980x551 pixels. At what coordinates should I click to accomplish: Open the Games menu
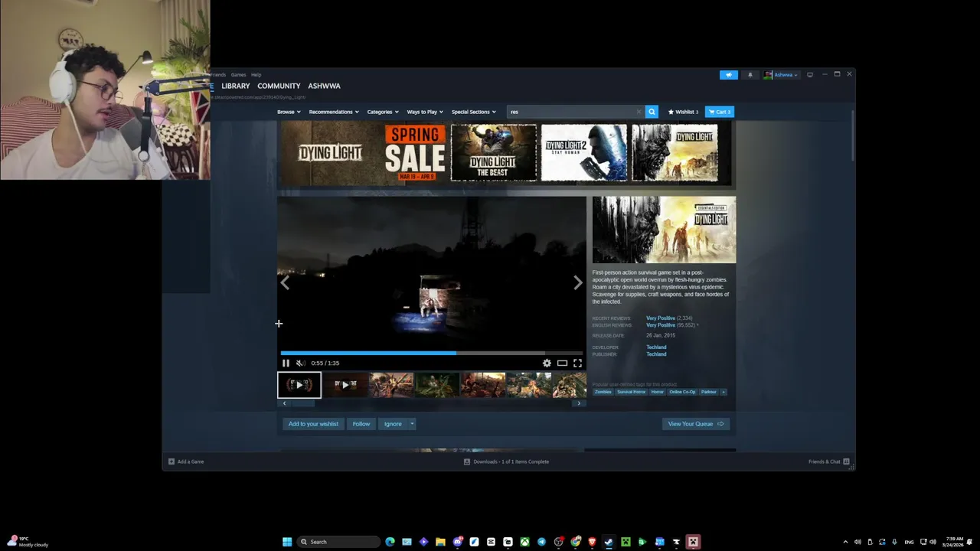238,75
